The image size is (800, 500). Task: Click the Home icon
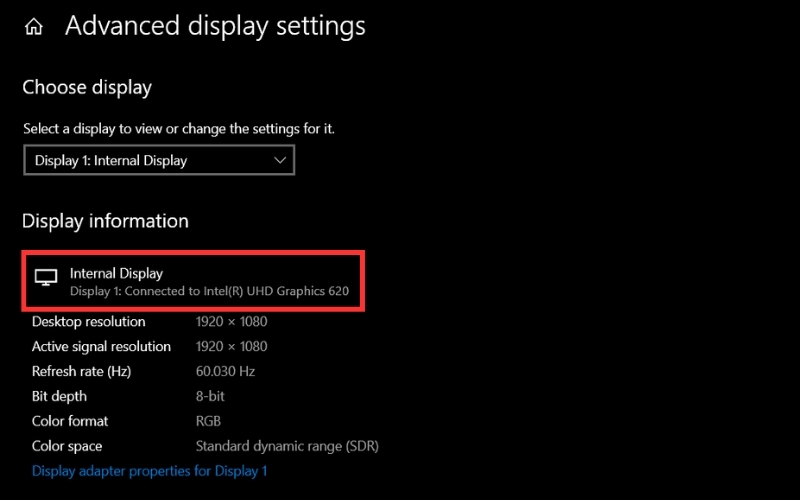coord(34,27)
